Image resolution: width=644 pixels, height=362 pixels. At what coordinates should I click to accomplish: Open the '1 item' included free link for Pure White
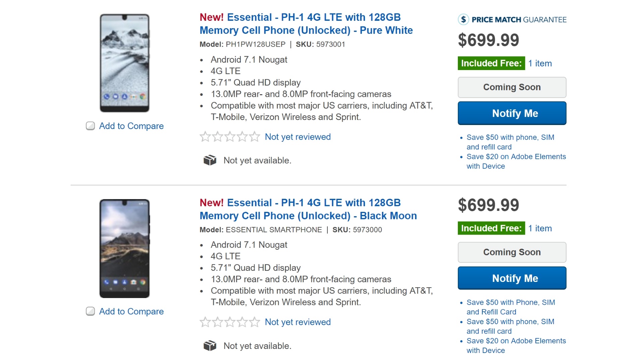(540, 63)
